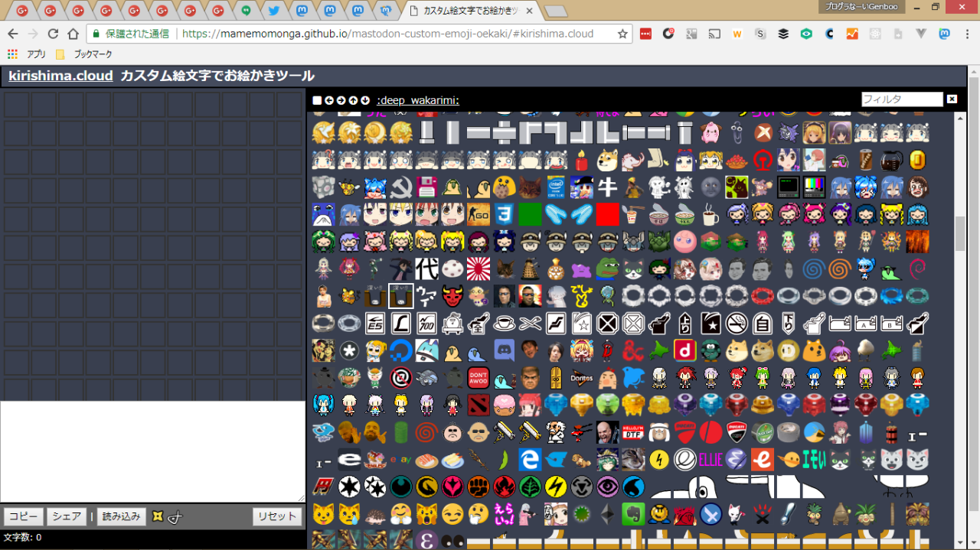The image size is (980, 550).
Task: Open the kirishima.cloud link
Action: (60, 76)
